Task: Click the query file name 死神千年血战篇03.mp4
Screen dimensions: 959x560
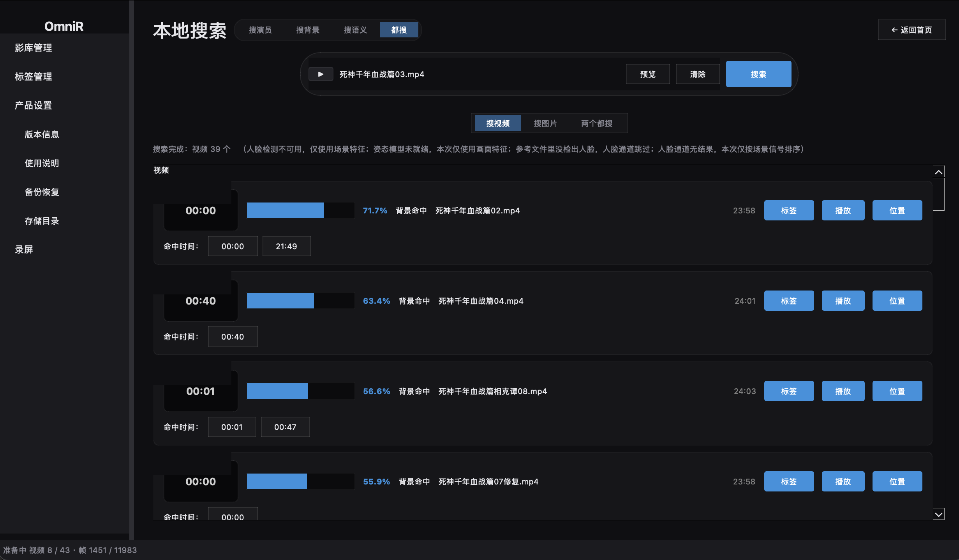Action: 382,74
